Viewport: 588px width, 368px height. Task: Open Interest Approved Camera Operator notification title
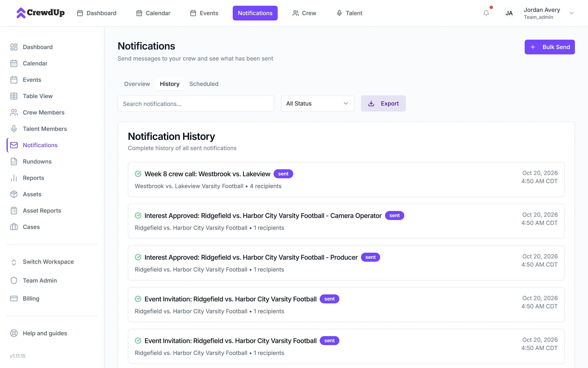click(263, 215)
